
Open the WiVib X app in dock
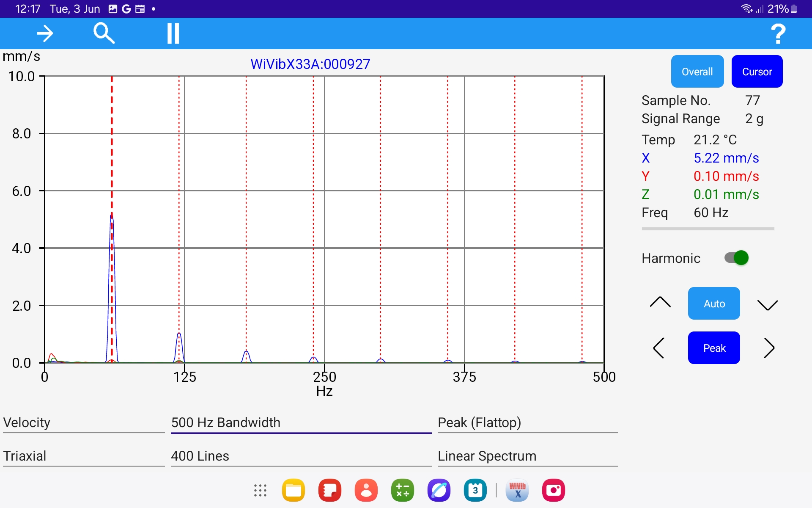click(x=517, y=490)
